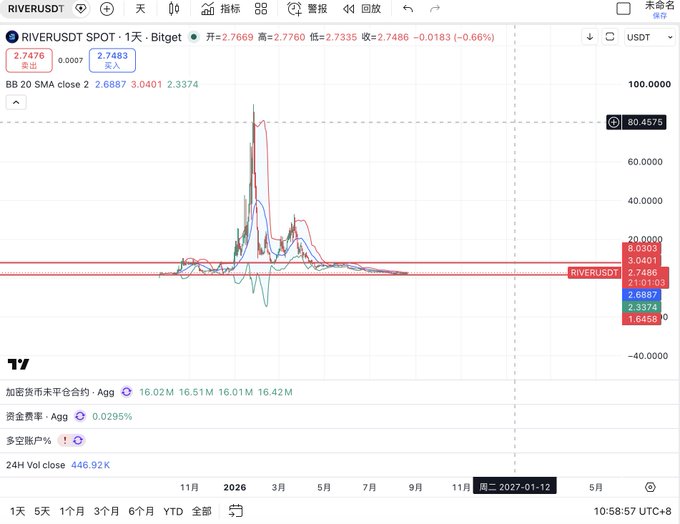The width and height of the screenshot is (680, 524).
Task: Set range to 5天
Action: 42,511
